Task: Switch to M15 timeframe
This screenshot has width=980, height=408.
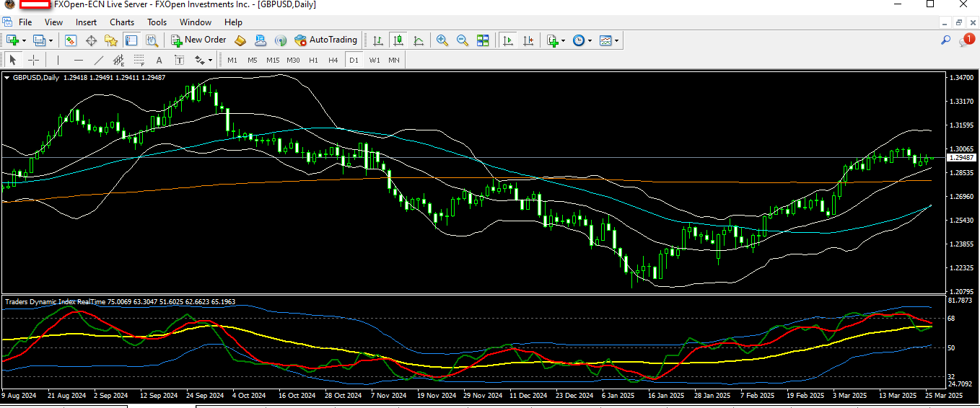Action: click(x=273, y=60)
